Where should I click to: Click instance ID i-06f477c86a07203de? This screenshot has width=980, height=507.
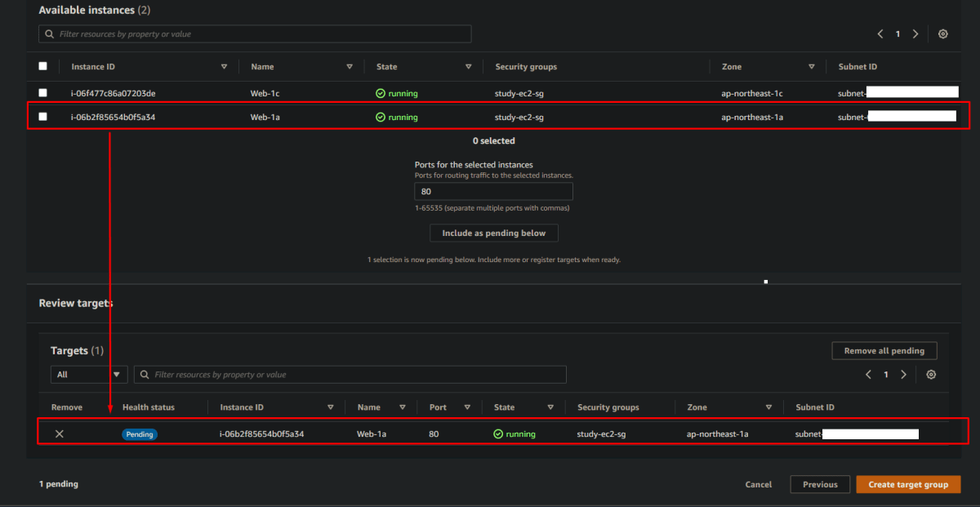(113, 93)
